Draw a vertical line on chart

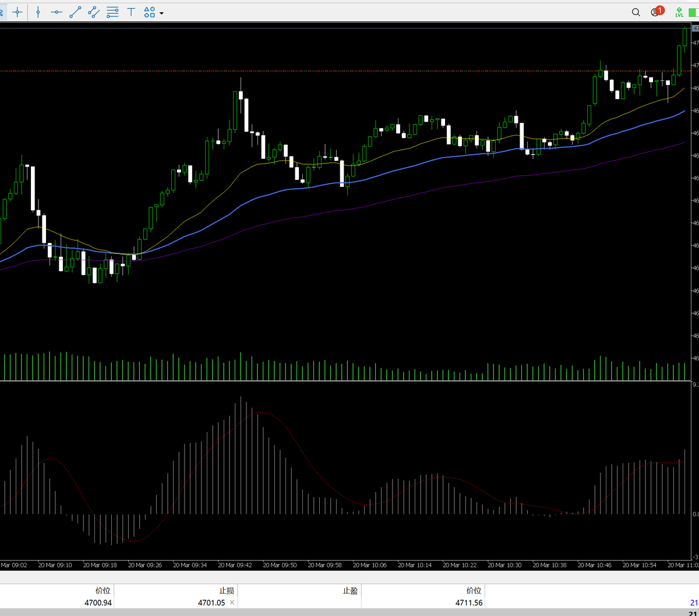point(38,12)
